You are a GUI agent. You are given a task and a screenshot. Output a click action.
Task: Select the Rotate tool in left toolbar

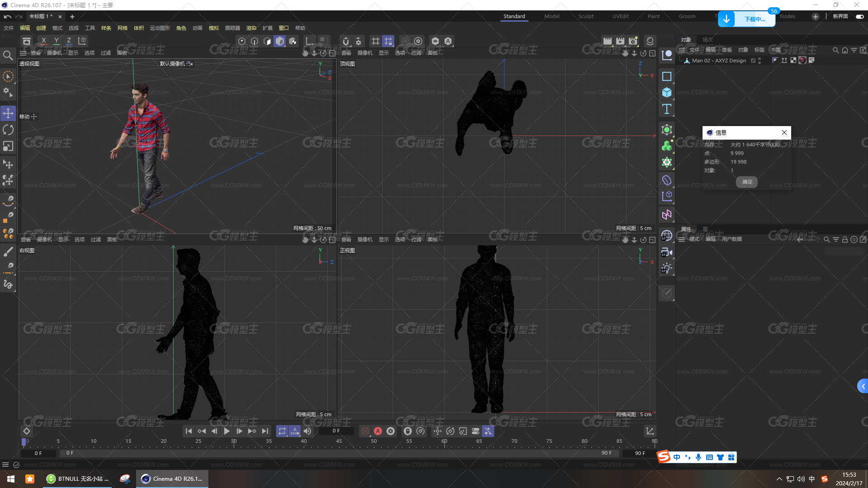click(8, 130)
